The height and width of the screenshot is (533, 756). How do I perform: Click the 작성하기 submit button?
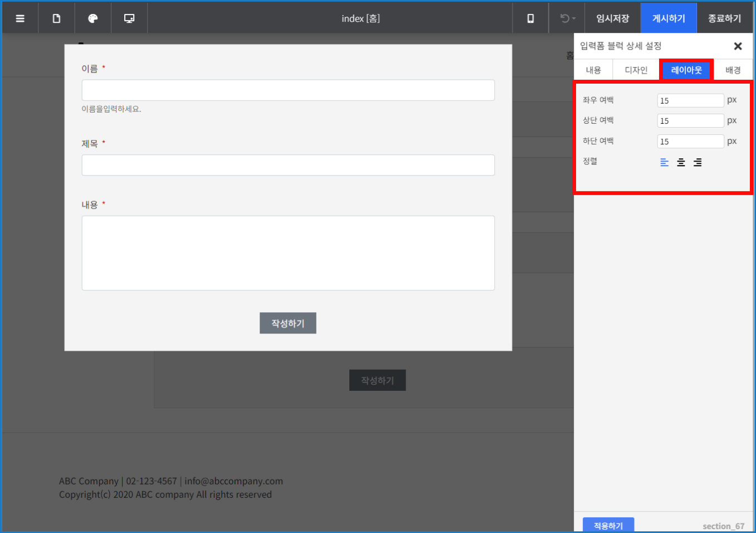point(287,323)
